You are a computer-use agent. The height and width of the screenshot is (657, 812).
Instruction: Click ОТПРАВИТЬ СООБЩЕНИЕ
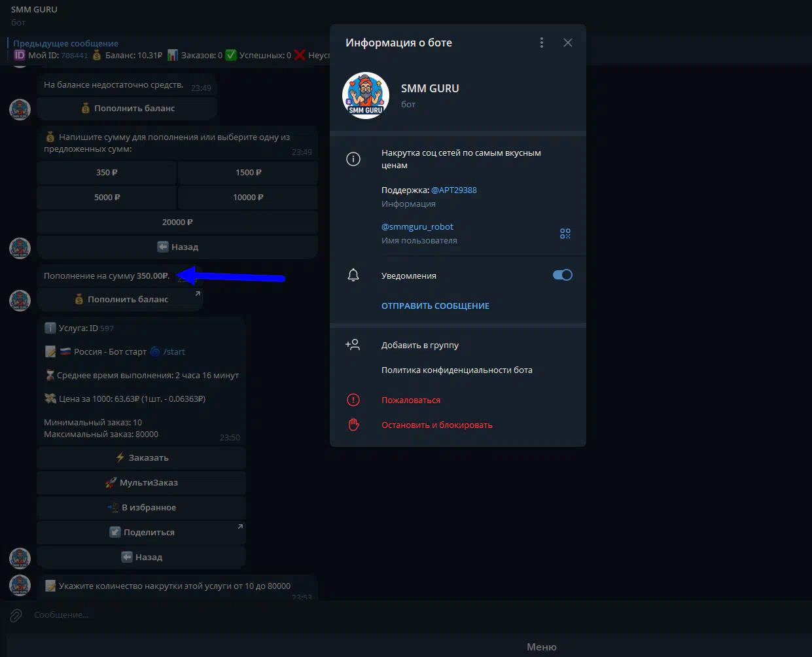pyautogui.click(x=435, y=306)
